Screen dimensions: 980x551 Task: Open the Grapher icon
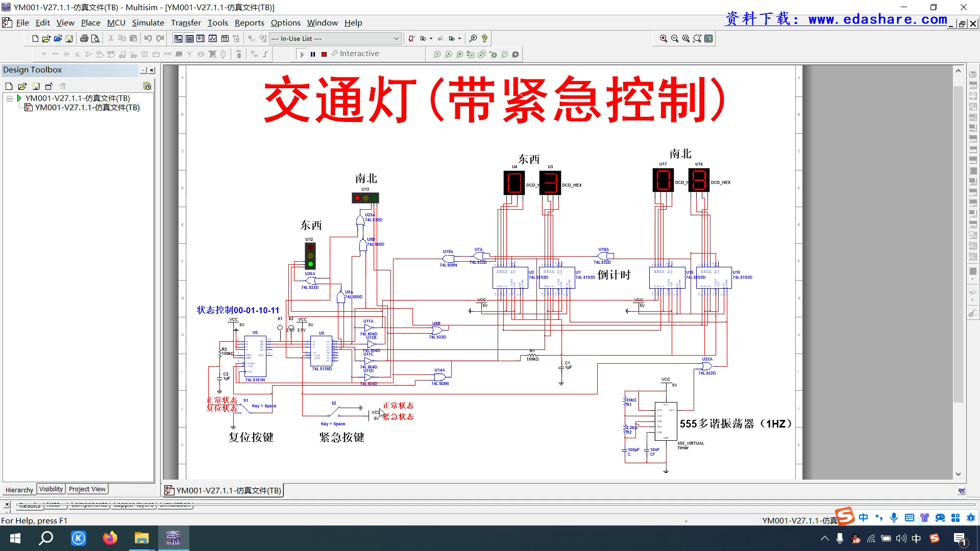(212, 38)
